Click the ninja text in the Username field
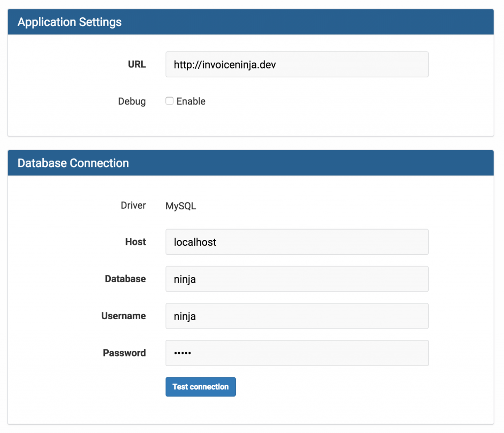The height and width of the screenshot is (433, 504). (x=184, y=316)
